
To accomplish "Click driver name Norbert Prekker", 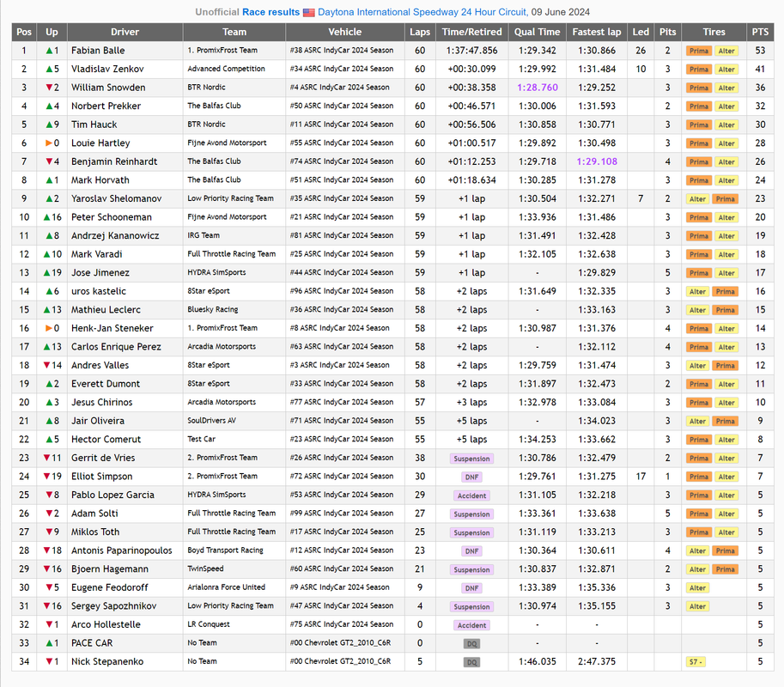I will coord(106,106).
